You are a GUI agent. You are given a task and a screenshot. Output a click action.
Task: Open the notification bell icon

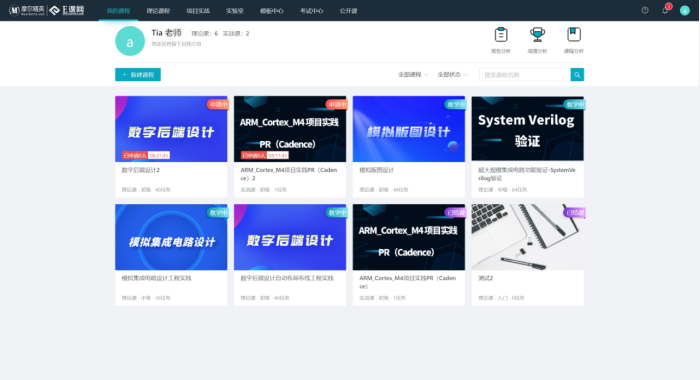665,10
